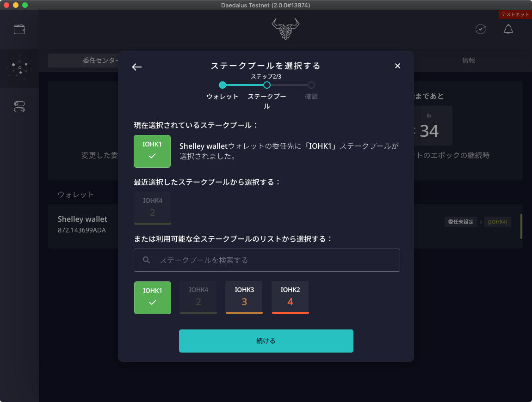The image size is (532, 402).
Task: Click the テストネット testnet badge
Action: 515,15
